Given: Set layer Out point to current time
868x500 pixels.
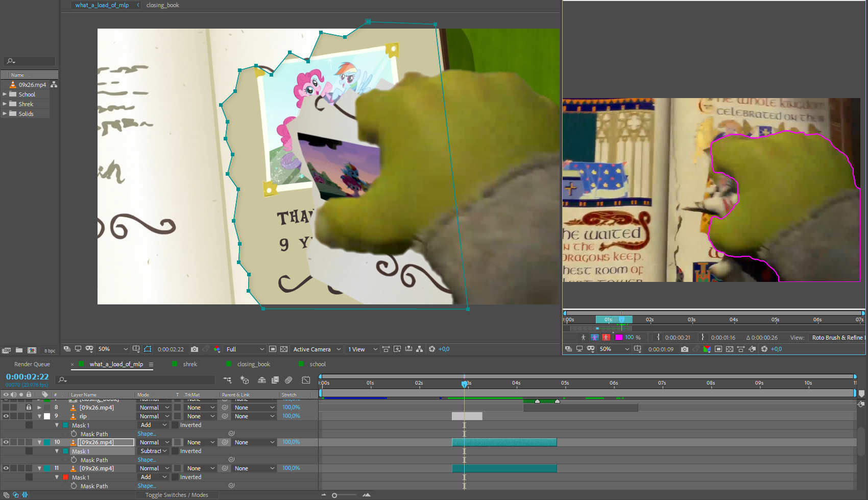Looking at the screenshot, I should click(703, 338).
